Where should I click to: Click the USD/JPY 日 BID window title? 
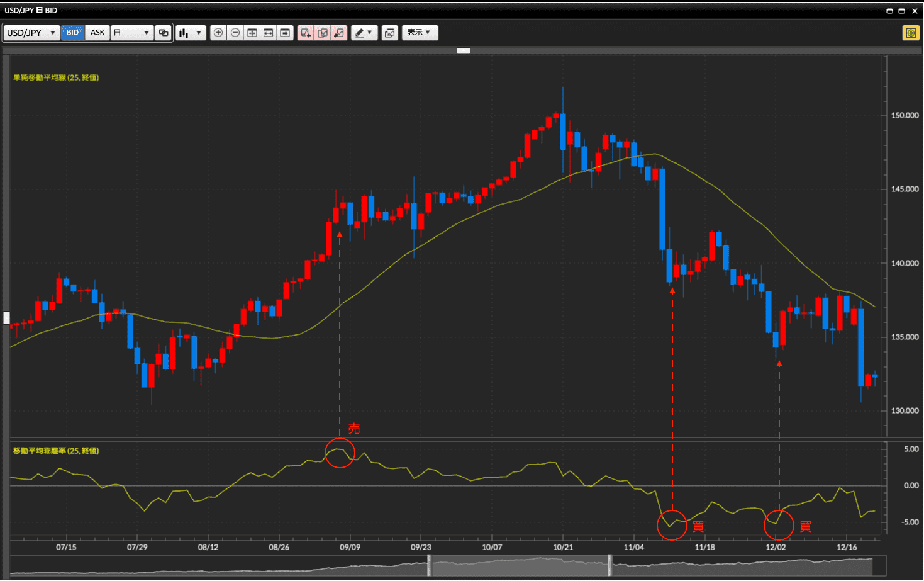(x=31, y=11)
